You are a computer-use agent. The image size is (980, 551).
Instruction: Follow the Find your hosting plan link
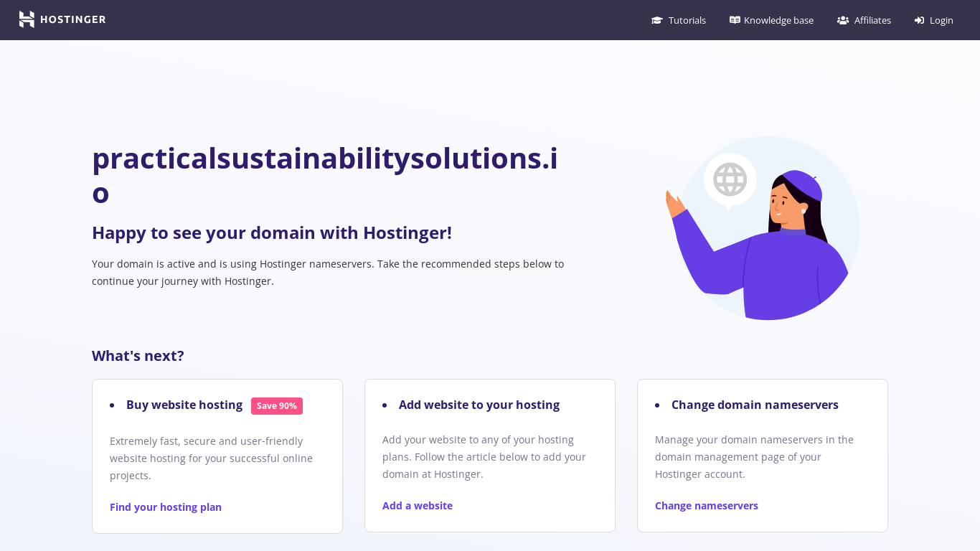pos(166,507)
